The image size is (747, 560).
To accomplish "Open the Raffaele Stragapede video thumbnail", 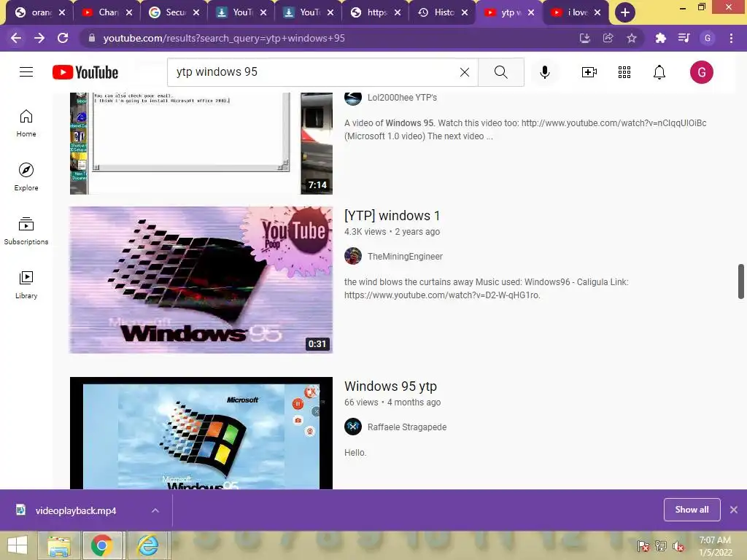I will [201, 433].
